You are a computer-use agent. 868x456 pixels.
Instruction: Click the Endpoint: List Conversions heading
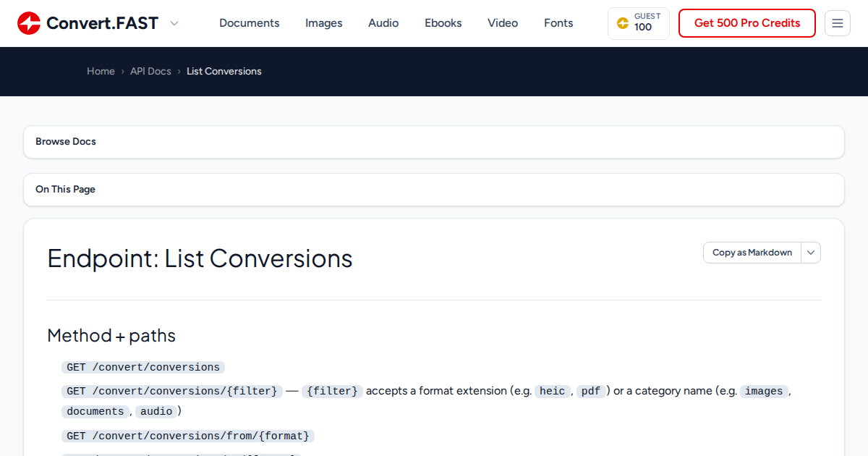[200, 258]
